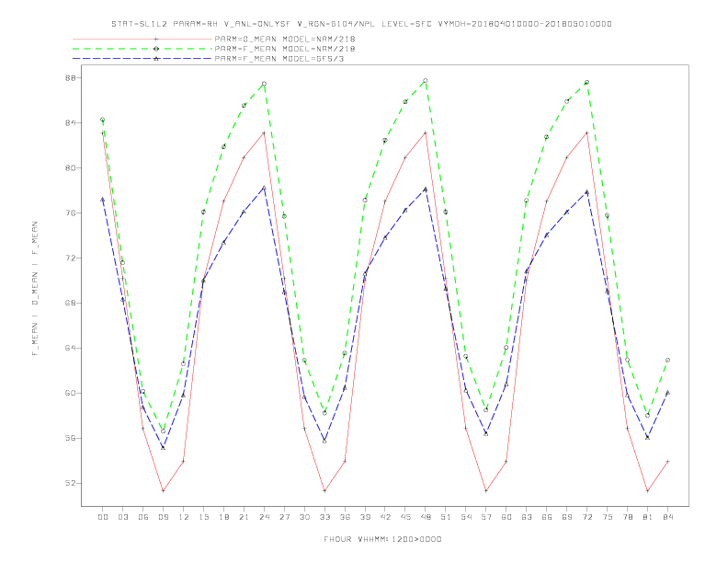
Task: Click x-axis tick label 54
Action: point(466,517)
